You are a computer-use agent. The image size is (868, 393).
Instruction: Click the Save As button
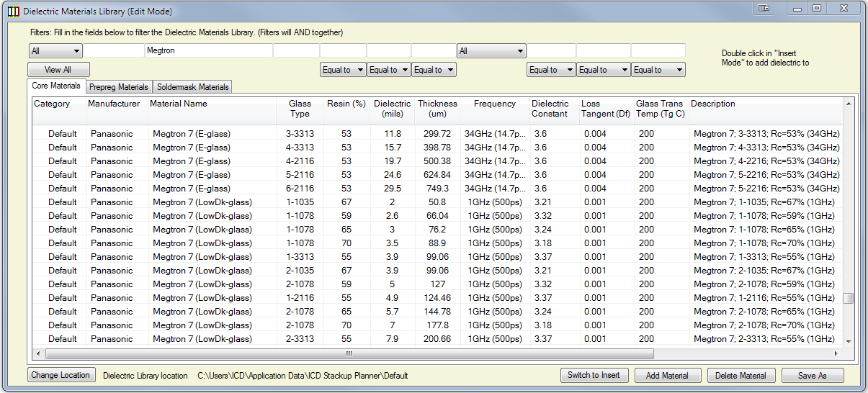(813, 375)
